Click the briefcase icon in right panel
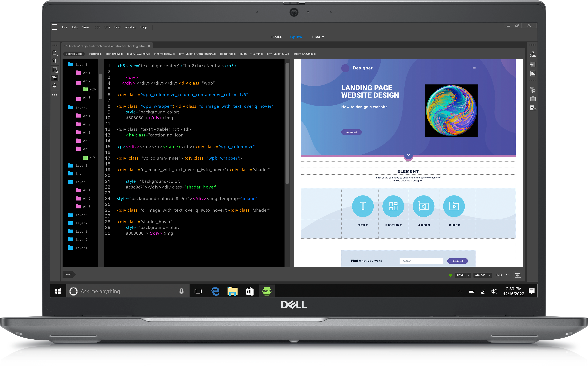Image resolution: width=588 pixels, height=366 pixels. (533, 99)
